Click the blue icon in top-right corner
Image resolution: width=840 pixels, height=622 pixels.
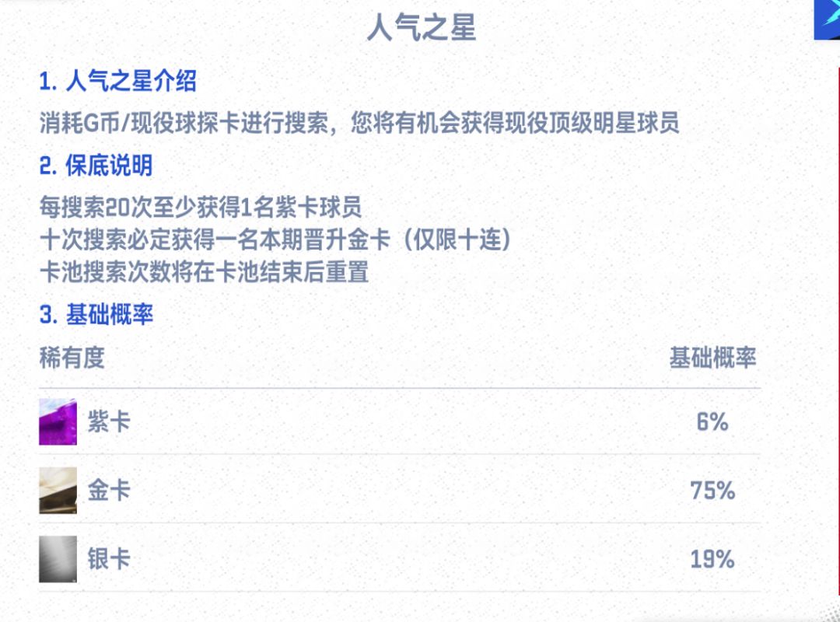pyautogui.click(x=826, y=19)
